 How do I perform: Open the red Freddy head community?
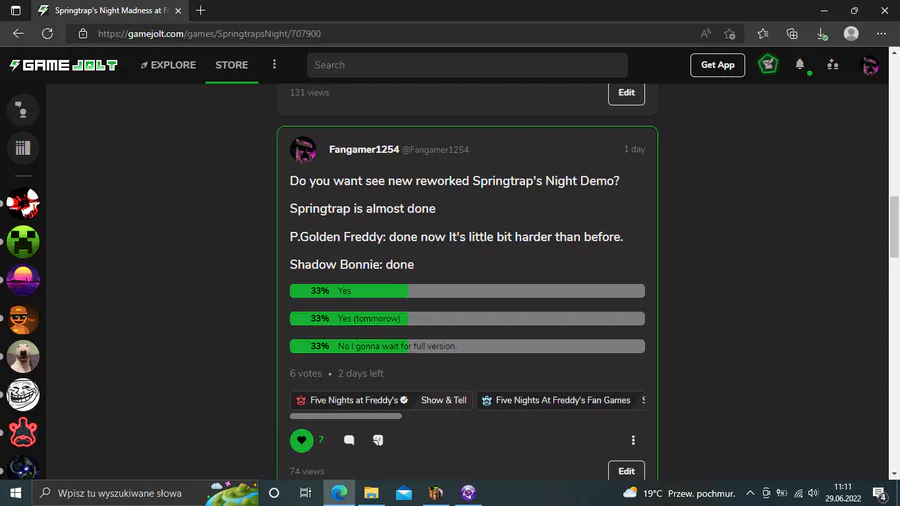23,433
